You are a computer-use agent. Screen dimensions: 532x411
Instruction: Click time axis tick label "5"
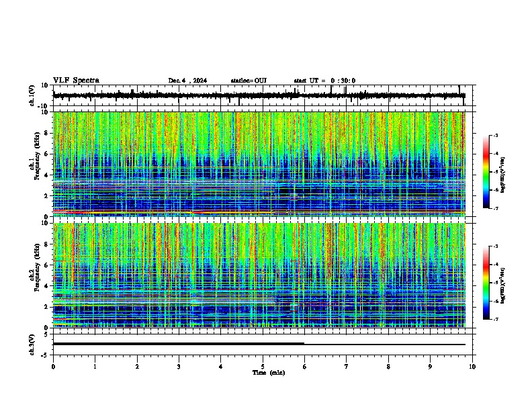[x=263, y=367]
